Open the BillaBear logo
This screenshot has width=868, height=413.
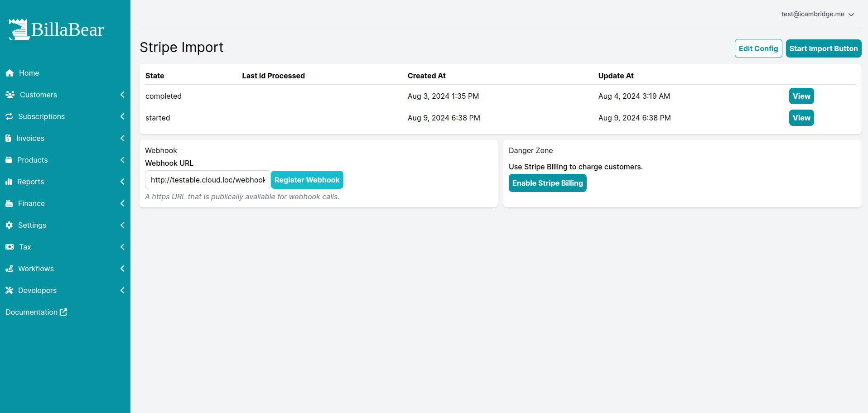[x=55, y=29]
